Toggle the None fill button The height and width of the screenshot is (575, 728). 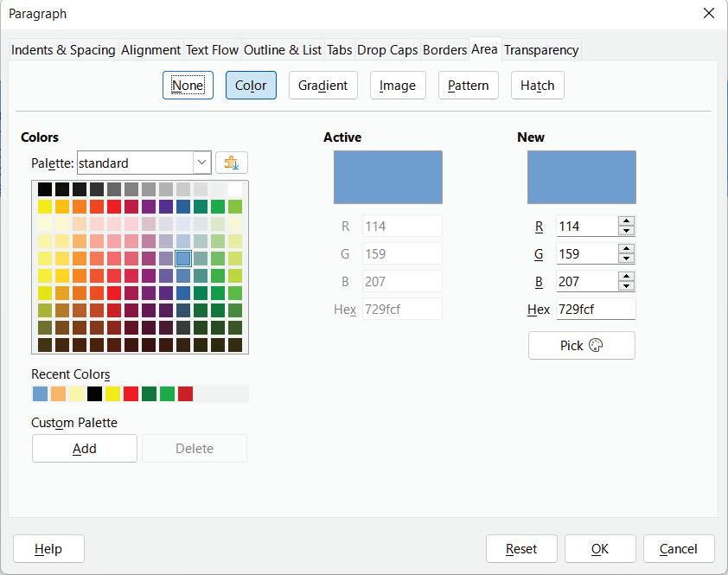point(188,86)
